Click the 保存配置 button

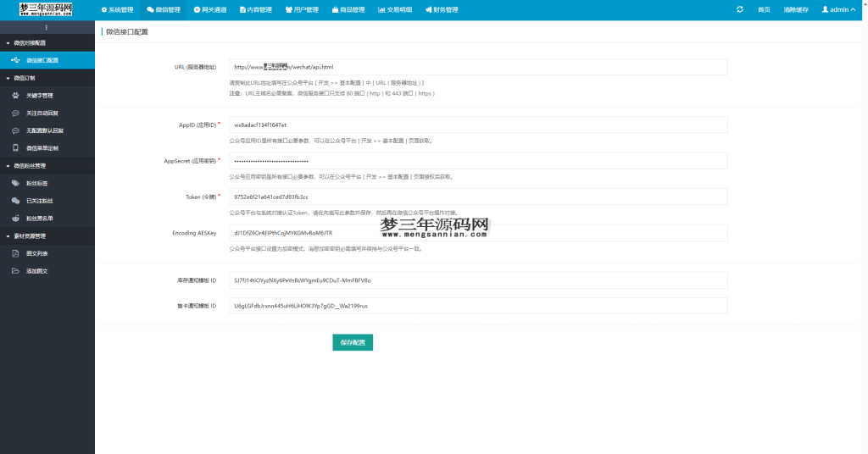353,342
